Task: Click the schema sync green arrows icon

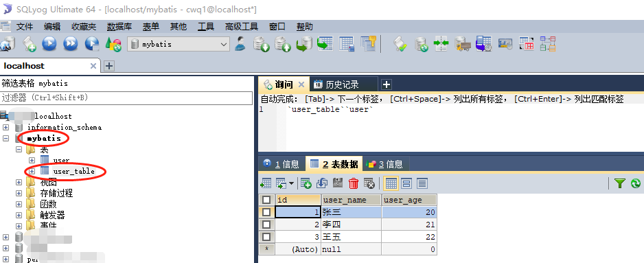Action: (x=441, y=44)
